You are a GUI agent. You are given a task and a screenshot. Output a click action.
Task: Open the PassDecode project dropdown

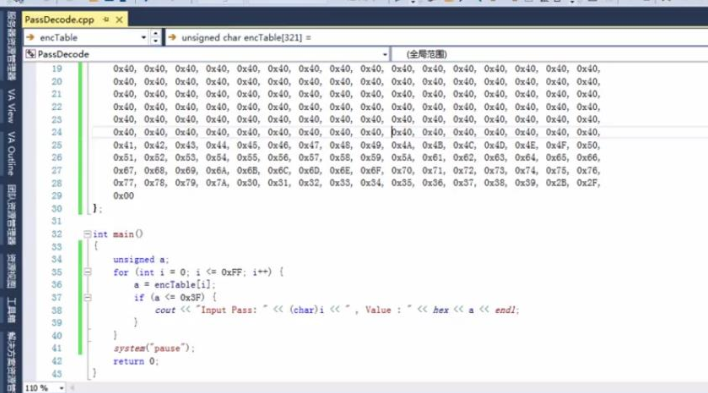click(x=207, y=54)
